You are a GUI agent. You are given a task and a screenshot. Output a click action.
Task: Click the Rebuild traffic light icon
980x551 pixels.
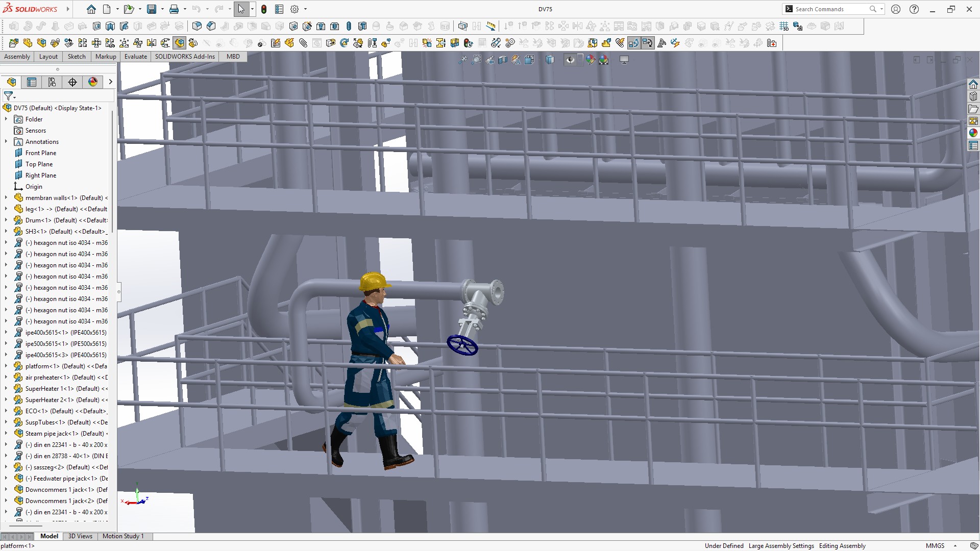click(264, 9)
